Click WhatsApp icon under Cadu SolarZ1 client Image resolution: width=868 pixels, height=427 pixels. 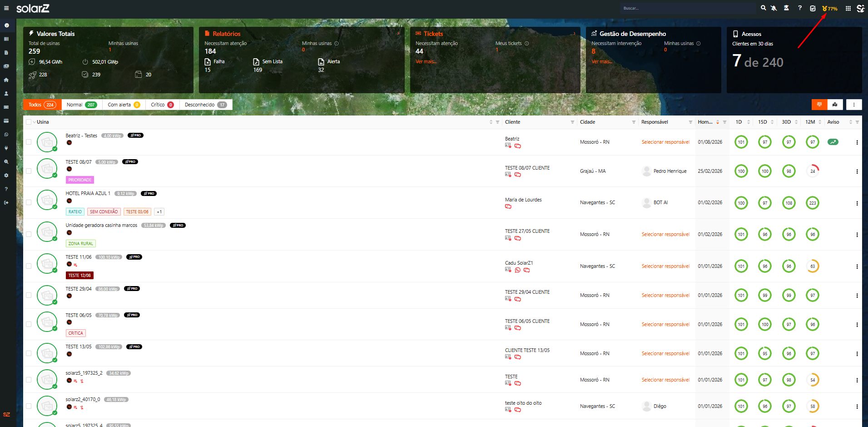517,270
